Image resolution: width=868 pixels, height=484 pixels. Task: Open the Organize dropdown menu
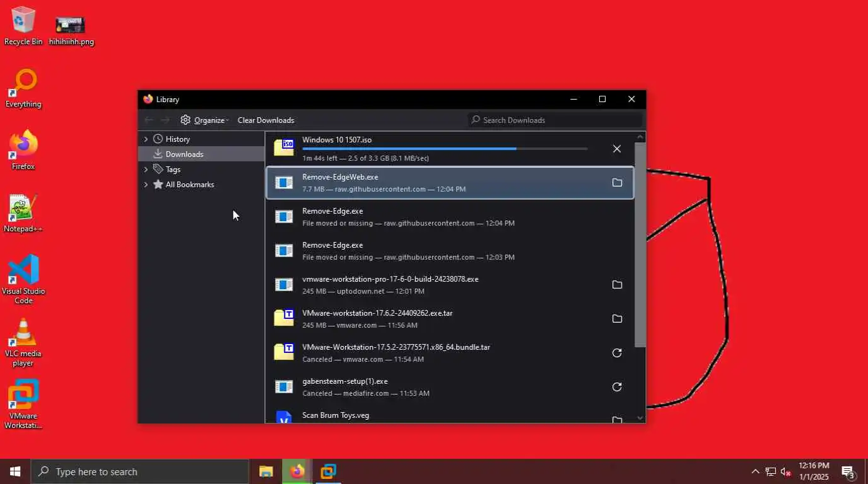pos(204,120)
